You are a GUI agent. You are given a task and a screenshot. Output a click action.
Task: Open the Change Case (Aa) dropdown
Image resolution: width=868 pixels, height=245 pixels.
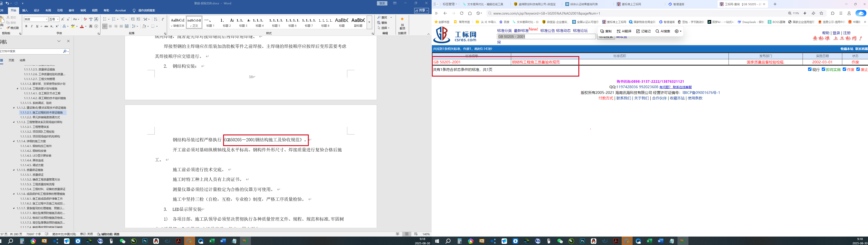click(76, 19)
